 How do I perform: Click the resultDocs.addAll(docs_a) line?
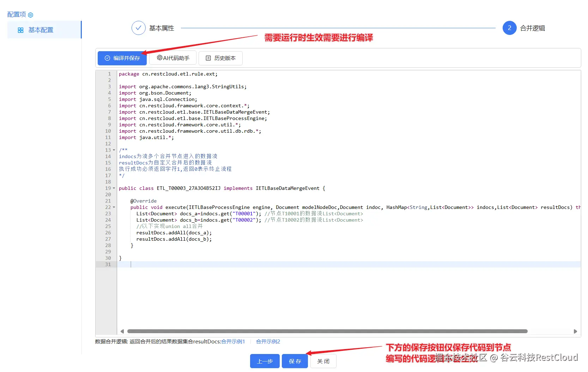tap(174, 233)
